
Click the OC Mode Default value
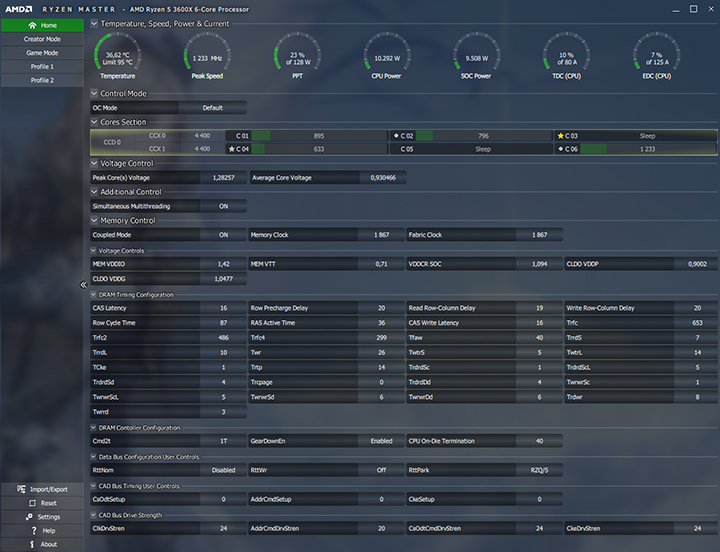tap(213, 108)
